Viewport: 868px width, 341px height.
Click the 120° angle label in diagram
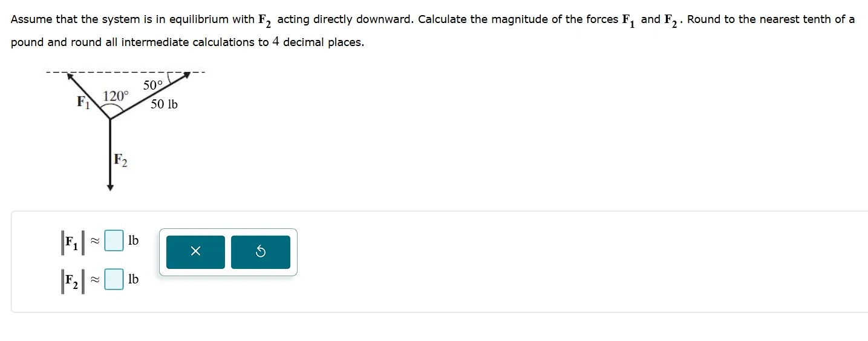(116, 96)
